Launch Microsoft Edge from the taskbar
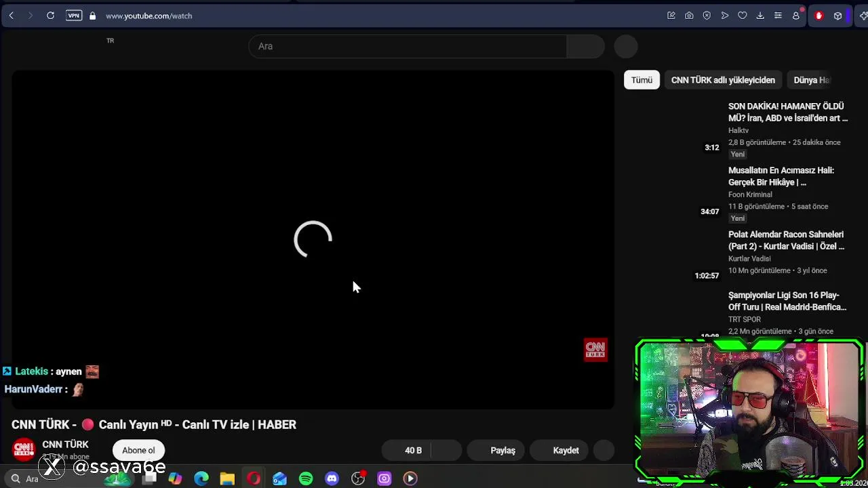Viewport: 868px width, 488px height. (201, 479)
